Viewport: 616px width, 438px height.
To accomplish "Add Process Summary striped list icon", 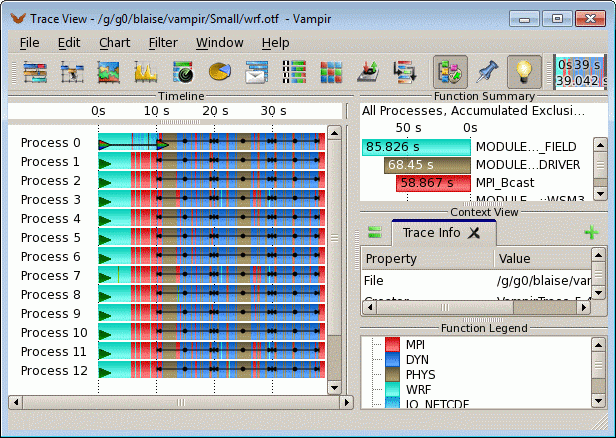I will (294, 72).
